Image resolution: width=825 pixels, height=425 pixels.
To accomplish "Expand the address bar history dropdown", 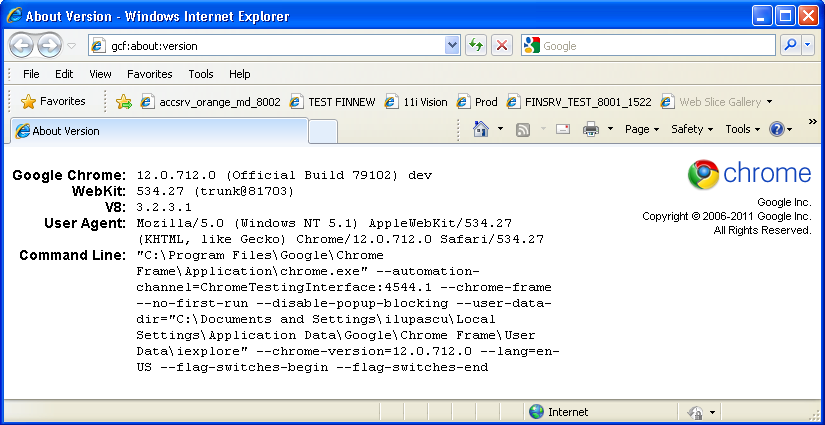I will click(451, 46).
